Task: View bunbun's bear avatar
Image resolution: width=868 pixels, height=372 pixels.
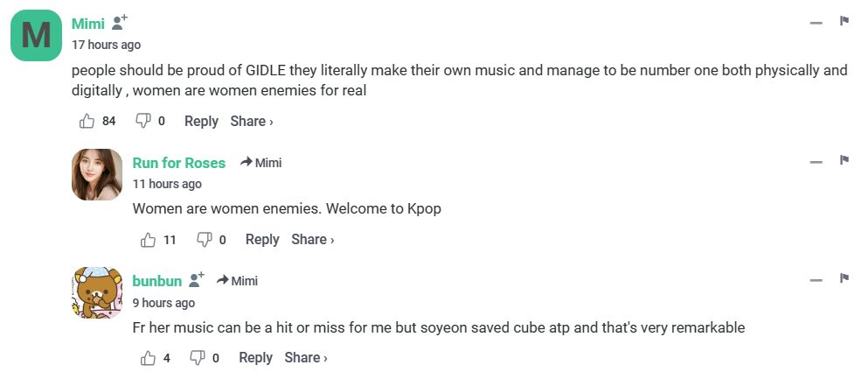Action: (x=96, y=292)
